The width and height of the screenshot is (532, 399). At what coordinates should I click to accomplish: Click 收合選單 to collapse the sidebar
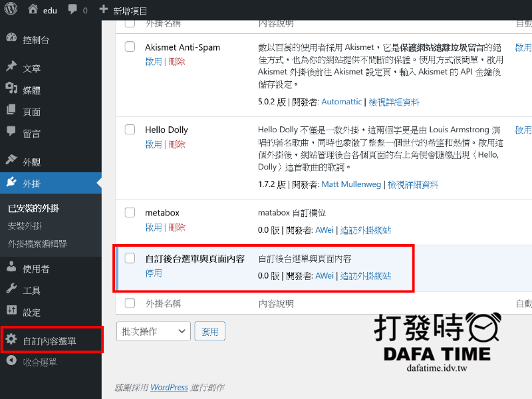pyautogui.click(x=39, y=362)
